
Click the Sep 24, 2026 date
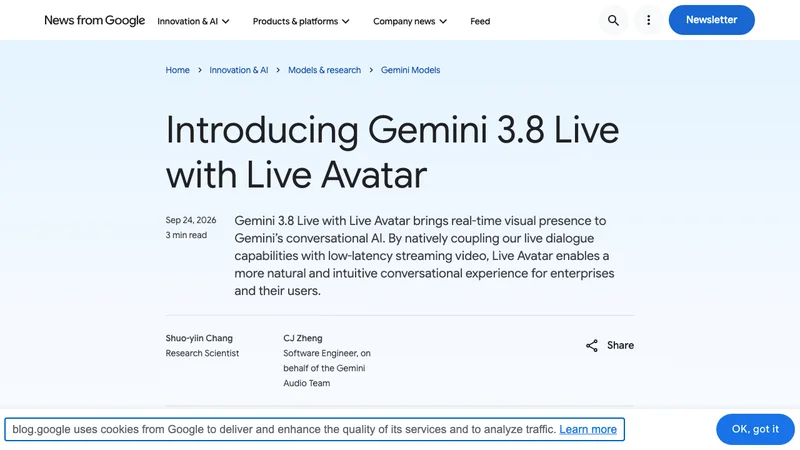click(191, 220)
